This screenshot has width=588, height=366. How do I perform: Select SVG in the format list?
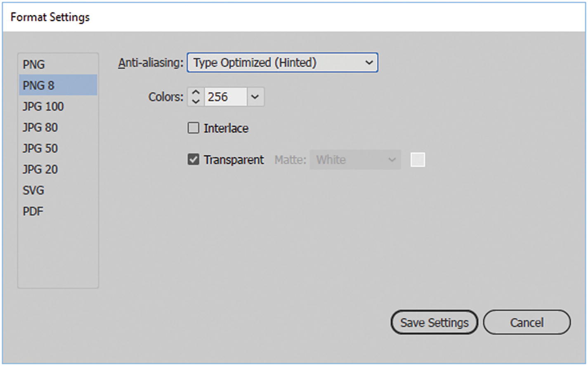(33, 191)
